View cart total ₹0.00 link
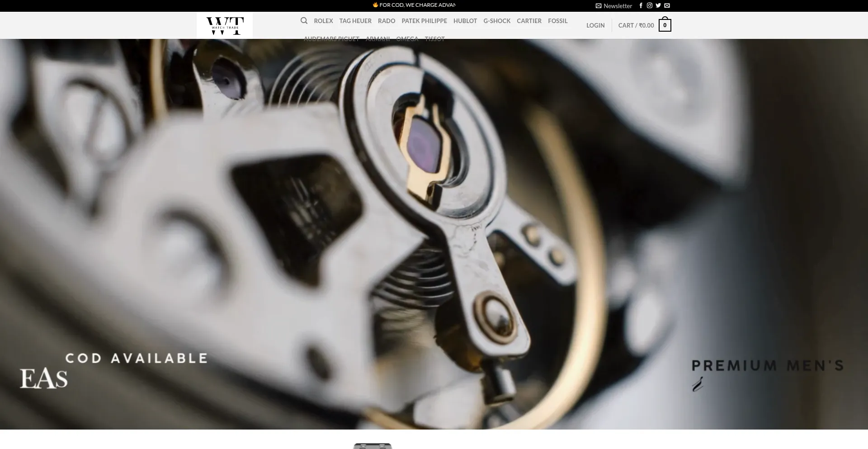Viewport: 868px width, 449px height. pos(636,25)
